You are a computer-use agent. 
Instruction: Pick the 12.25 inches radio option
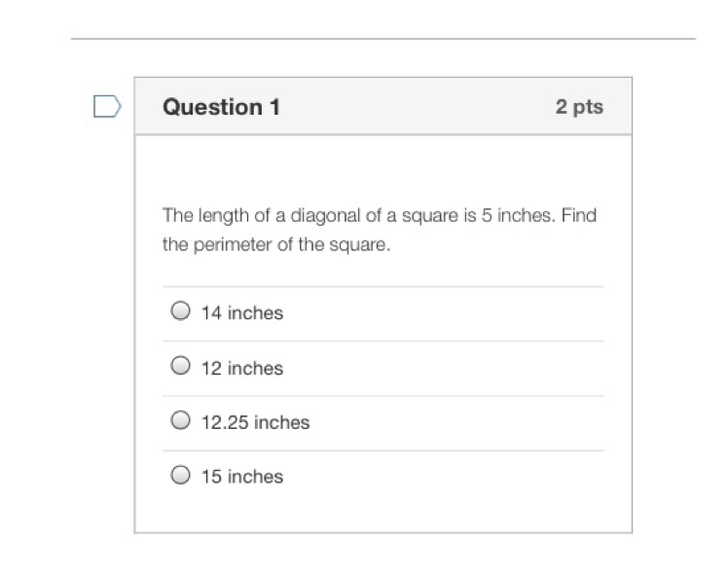coord(180,420)
